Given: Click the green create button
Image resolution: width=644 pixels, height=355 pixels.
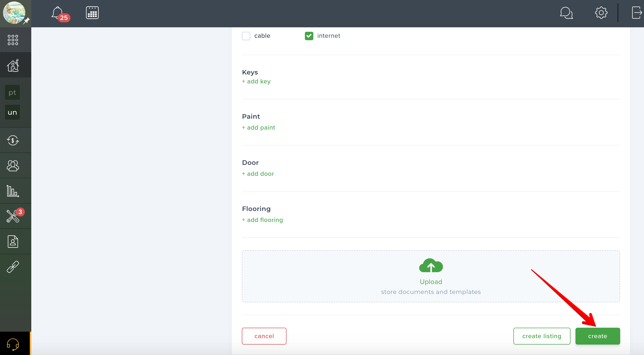Looking at the screenshot, I should click(598, 336).
